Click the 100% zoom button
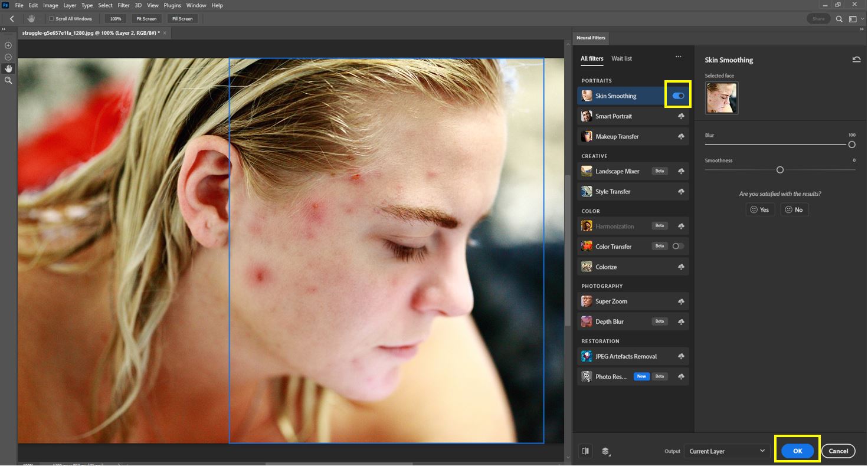Viewport: 868px width, 466px height. pyautogui.click(x=116, y=19)
